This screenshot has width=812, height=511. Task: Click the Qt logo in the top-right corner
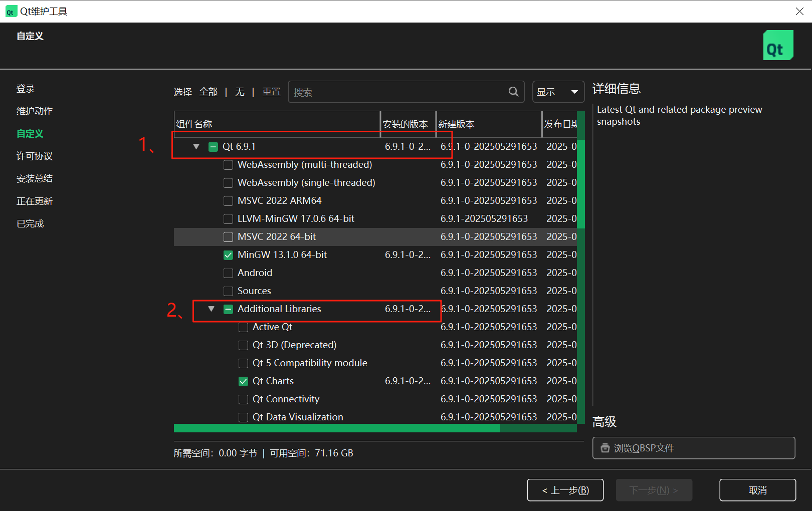pos(777,45)
